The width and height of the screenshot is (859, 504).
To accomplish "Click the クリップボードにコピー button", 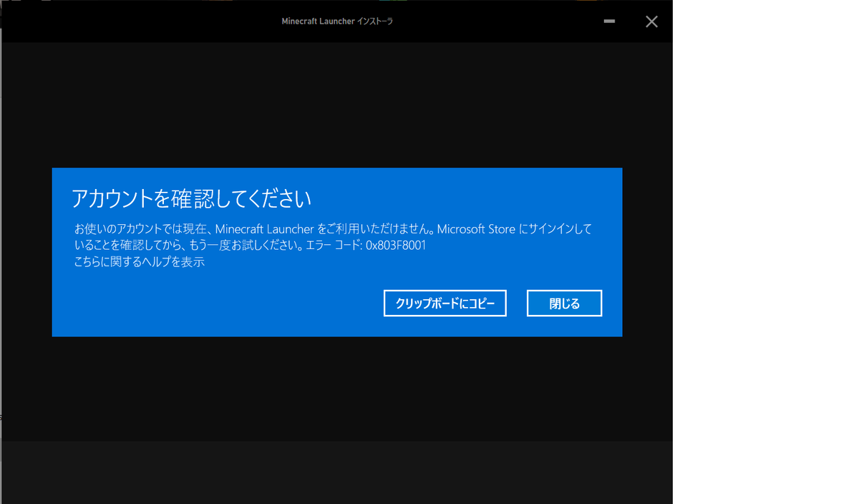I will (445, 304).
